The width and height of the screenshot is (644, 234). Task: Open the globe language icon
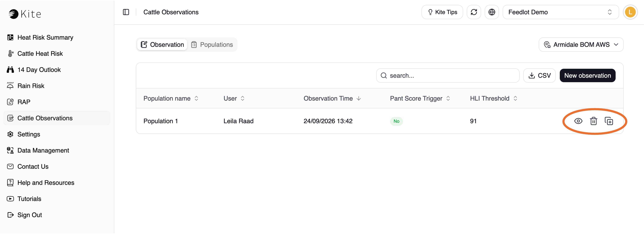(x=492, y=12)
